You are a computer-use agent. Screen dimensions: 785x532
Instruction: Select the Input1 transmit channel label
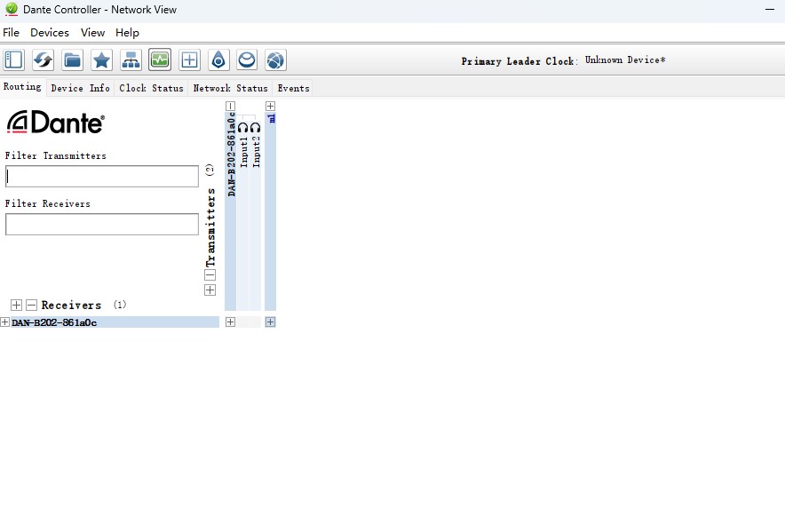point(244,152)
